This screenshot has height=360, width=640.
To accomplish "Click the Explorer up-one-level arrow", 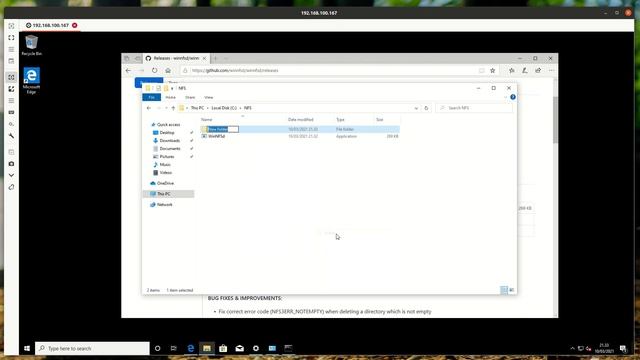I will coord(173,108).
